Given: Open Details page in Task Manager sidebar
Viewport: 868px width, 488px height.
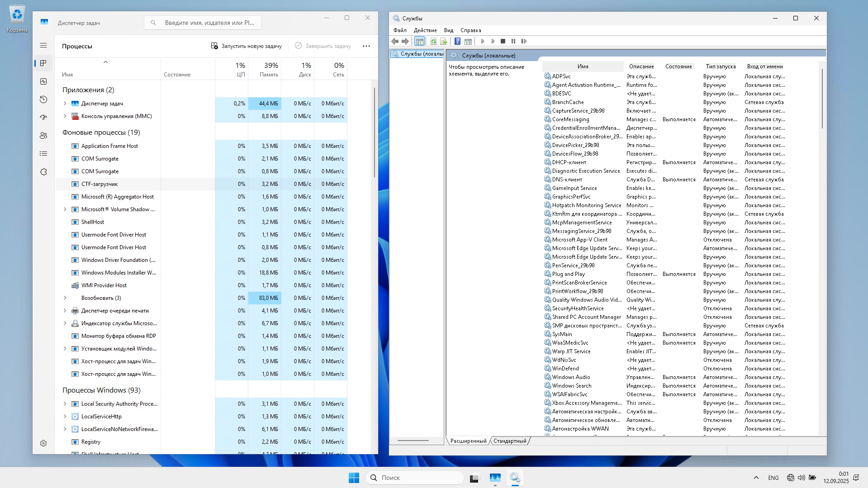Looking at the screenshot, I should [x=43, y=154].
